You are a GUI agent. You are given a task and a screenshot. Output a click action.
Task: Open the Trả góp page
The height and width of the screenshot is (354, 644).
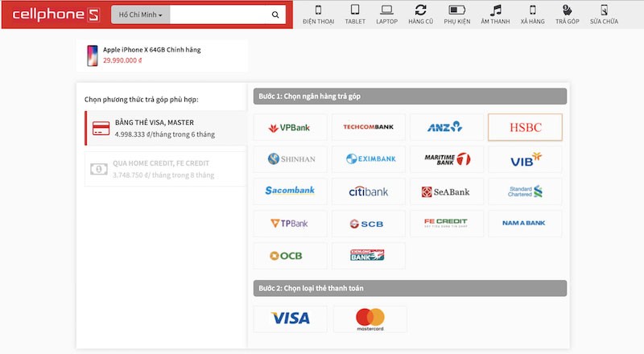pos(568,14)
